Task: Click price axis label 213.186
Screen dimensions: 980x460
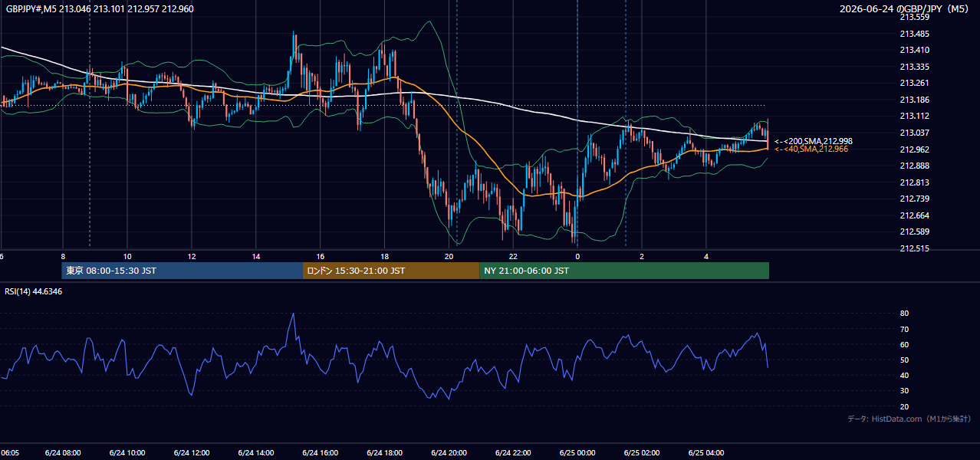Action: click(914, 100)
